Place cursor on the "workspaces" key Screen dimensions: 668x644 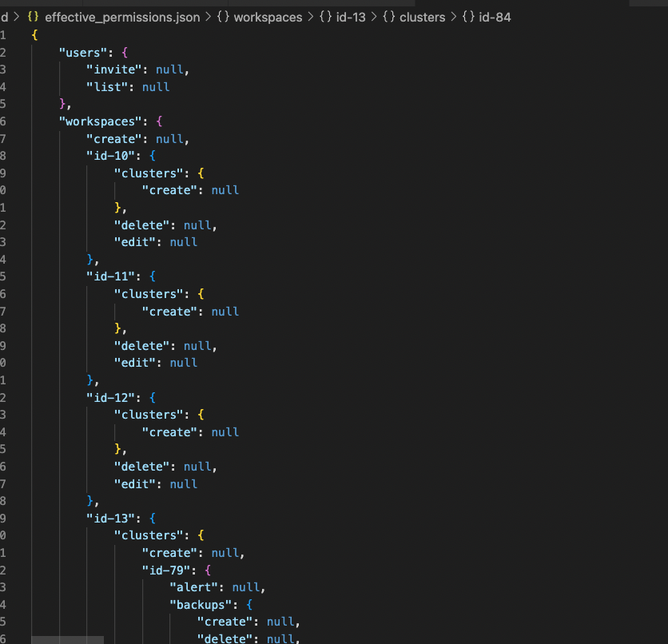pos(100,121)
